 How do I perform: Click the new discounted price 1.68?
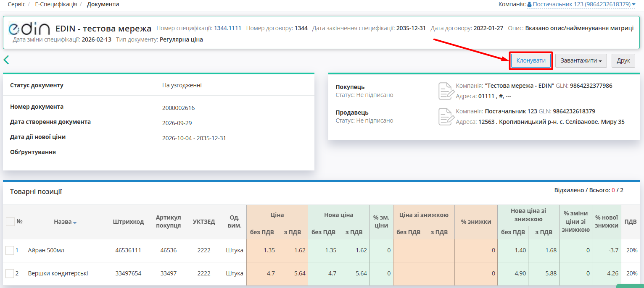(x=550, y=250)
